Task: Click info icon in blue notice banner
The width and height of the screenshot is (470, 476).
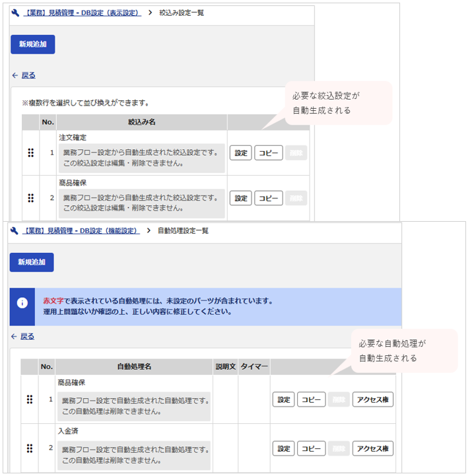Action: pos(22,302)
